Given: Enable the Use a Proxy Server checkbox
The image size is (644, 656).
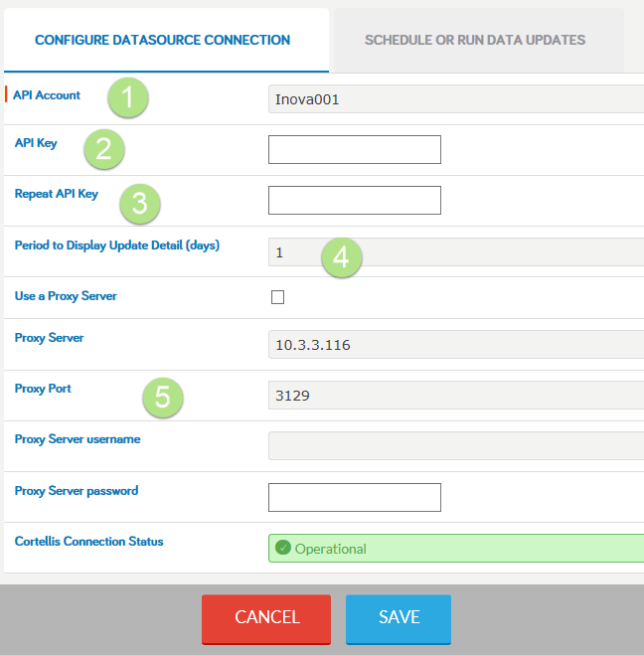Looking at the screenshot, I should [277, 297].
